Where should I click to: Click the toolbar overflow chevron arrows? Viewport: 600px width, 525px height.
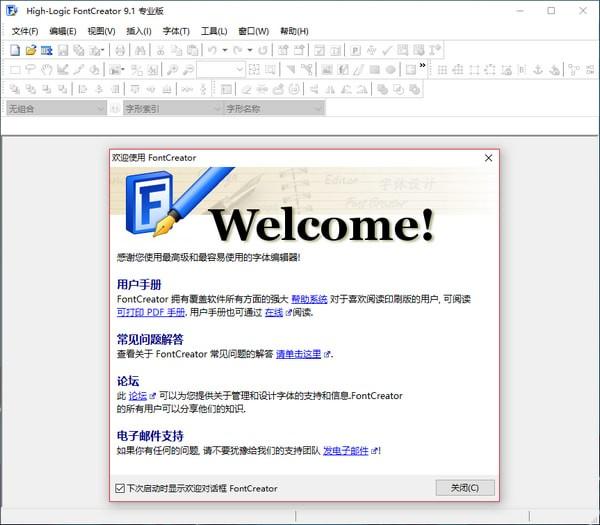click(x=423, y=67)
